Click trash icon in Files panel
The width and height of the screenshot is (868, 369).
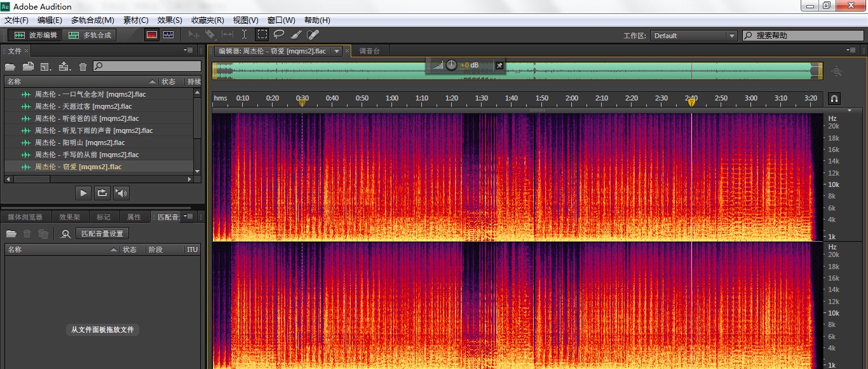pos(83,66)
